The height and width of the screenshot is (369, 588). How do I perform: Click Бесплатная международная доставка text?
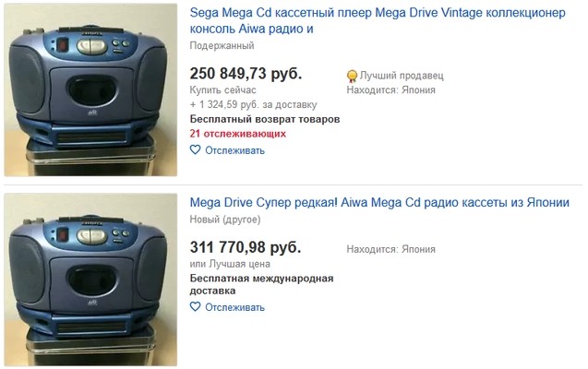261,284
